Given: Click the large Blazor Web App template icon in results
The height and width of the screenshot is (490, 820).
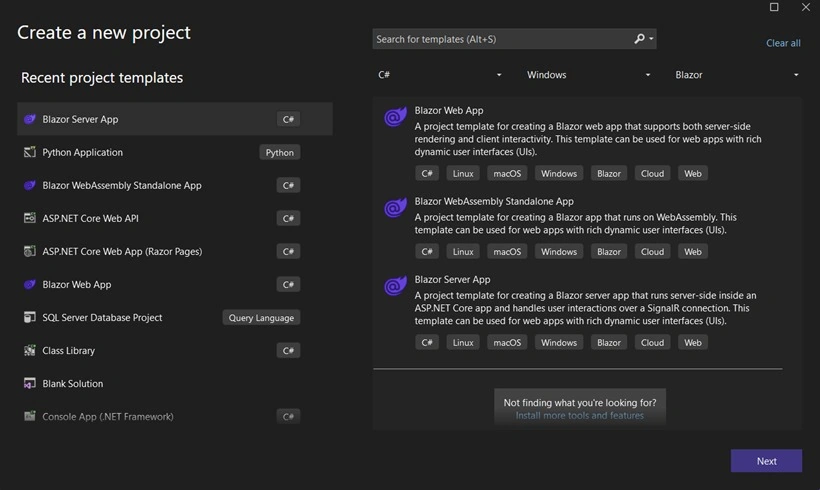Looking at the screenshot, I should pyautogui.click(x=395, y=117).
